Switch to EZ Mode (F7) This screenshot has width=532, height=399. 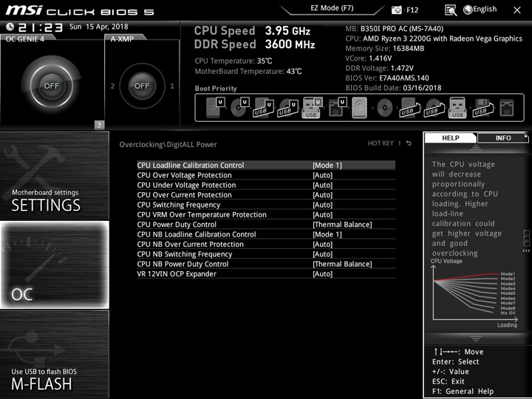point(332,8)
